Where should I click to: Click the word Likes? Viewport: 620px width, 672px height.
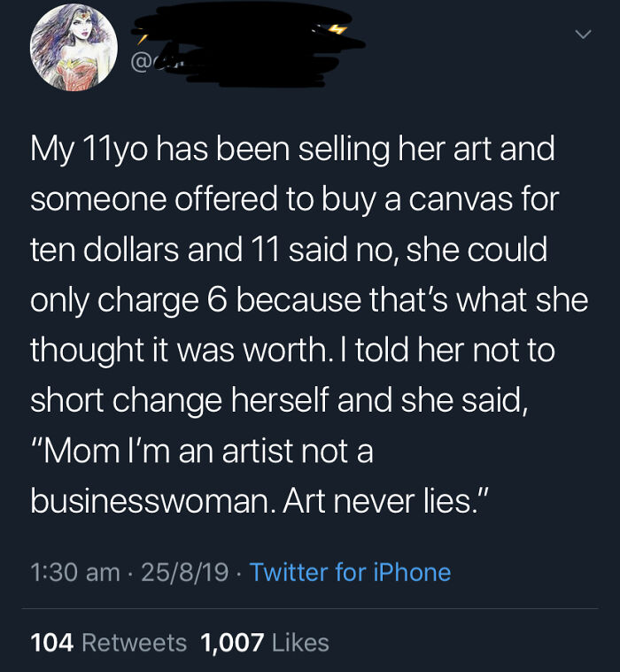click(300, 643)
